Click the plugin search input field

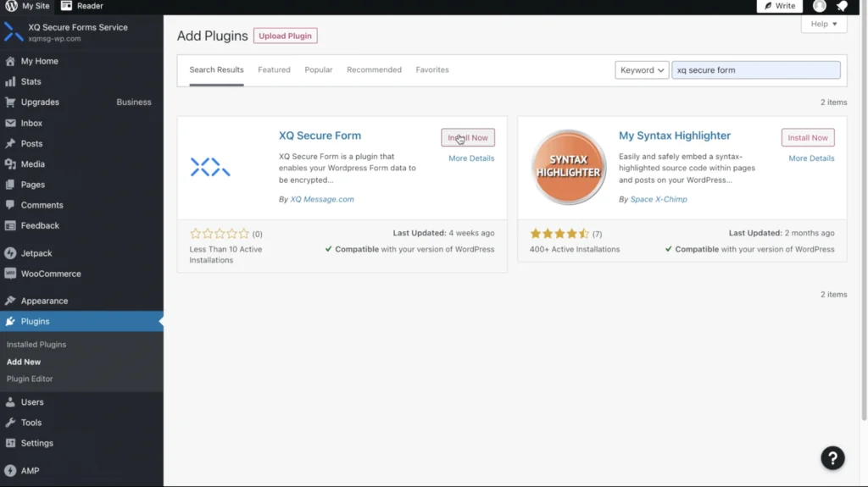[755, 70]
